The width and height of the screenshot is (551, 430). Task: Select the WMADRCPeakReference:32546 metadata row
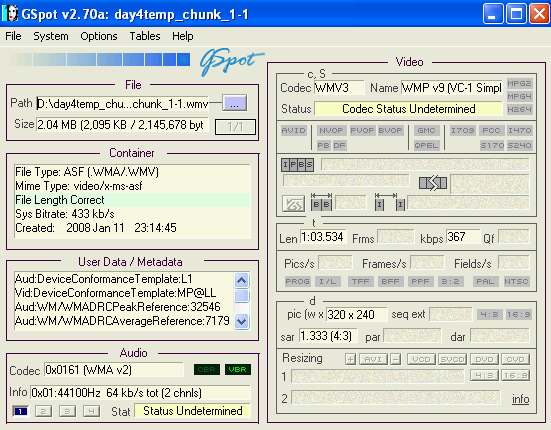click(124, 307)
